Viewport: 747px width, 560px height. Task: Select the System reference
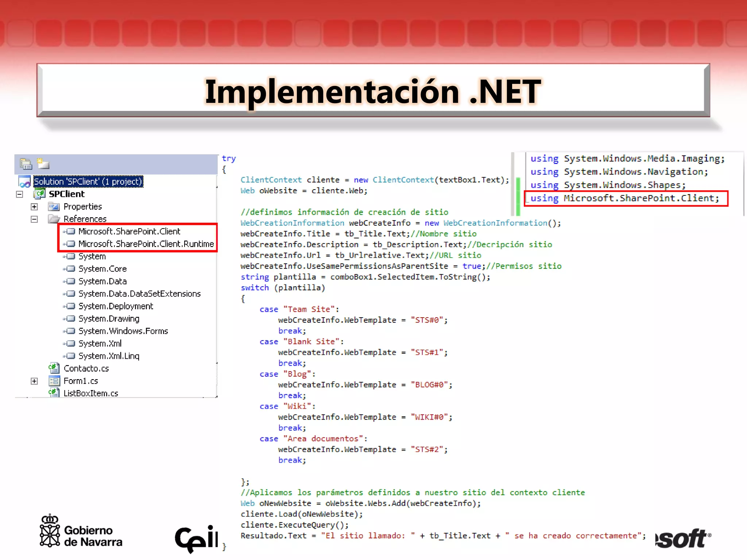(x=92, y=256)
